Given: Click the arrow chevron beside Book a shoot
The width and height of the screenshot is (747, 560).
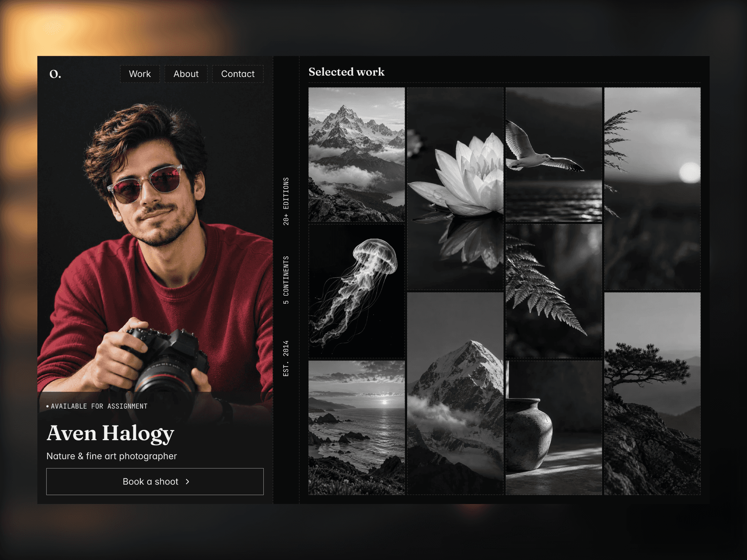Looking at the screenshot, I should pyautogui.click(x=187, y=482).
